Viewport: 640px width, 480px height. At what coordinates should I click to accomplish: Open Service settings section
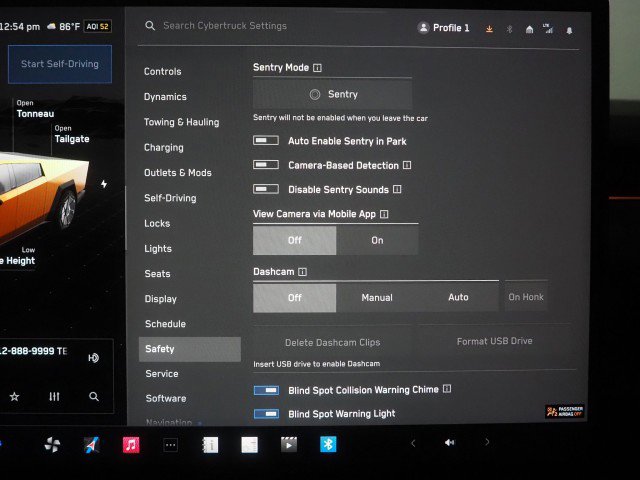pos(162,373)
